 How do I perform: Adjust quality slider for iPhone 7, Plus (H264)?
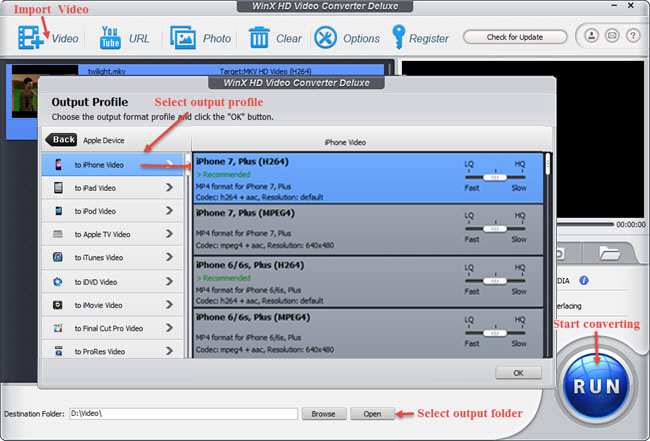[x=495, y=177]
